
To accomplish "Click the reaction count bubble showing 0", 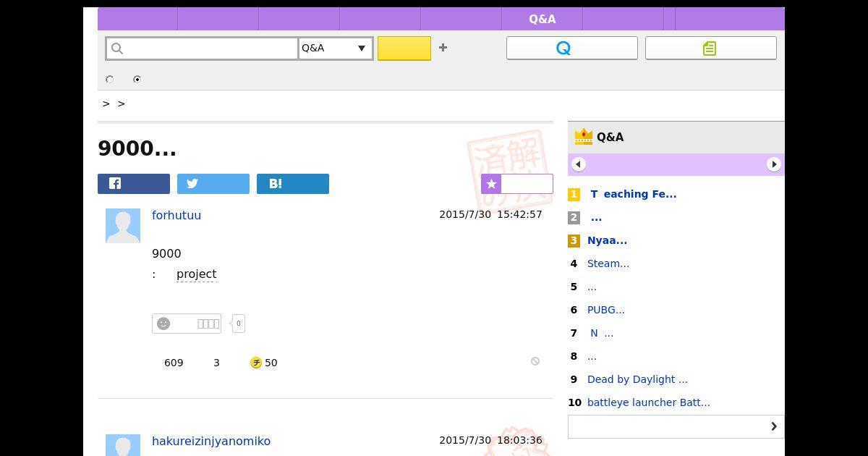I will pos(238,324).
